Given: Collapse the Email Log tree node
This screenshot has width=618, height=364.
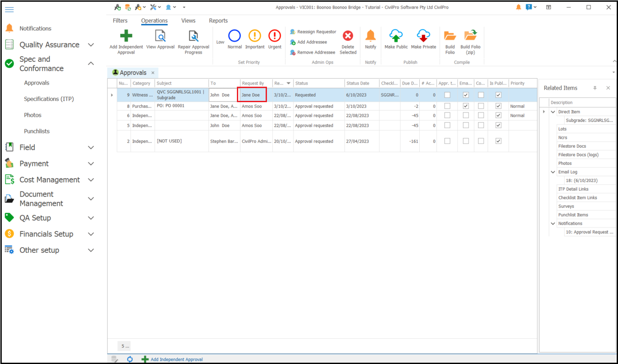Looking at the screenshot, I should [553, 172].
